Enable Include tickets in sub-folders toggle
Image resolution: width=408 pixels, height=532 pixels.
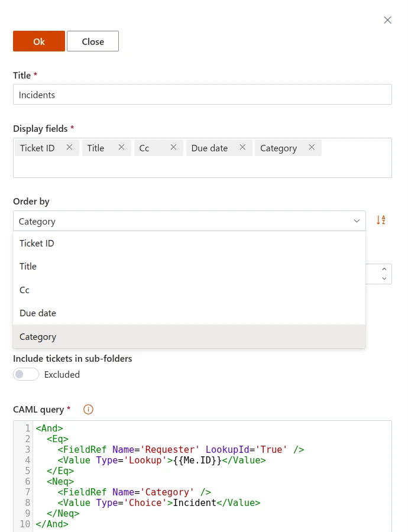(26, 374)
